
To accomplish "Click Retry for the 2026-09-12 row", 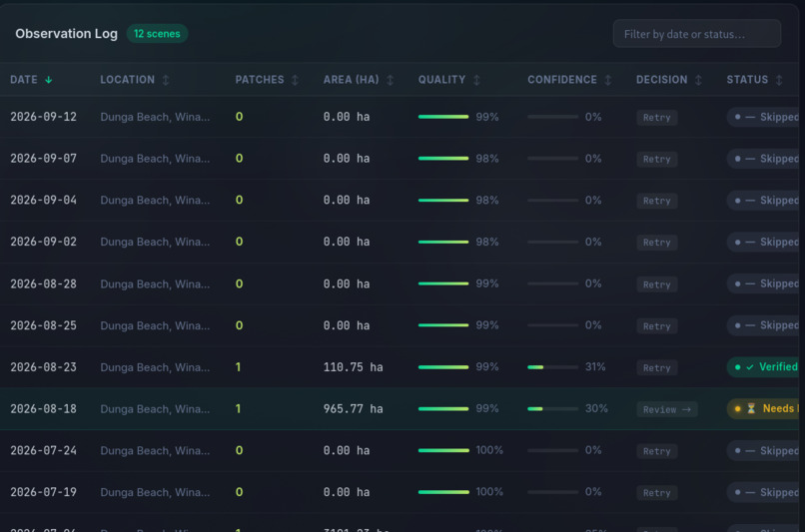I will pyautogui.click(x=657, y=118).
